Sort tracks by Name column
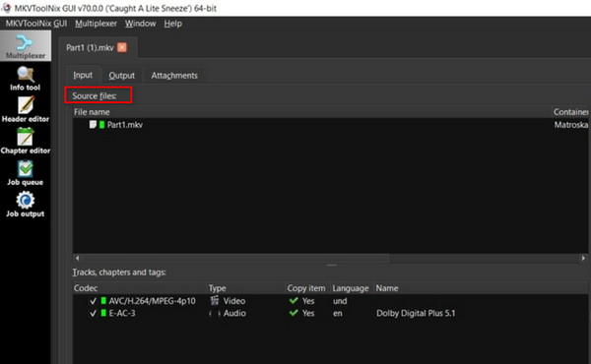The image size is (591, 364). coord(481,288)
